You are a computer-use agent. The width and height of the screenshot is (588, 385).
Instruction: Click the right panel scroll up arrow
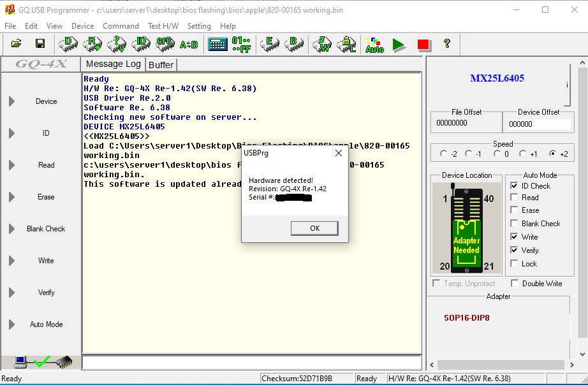582,62
